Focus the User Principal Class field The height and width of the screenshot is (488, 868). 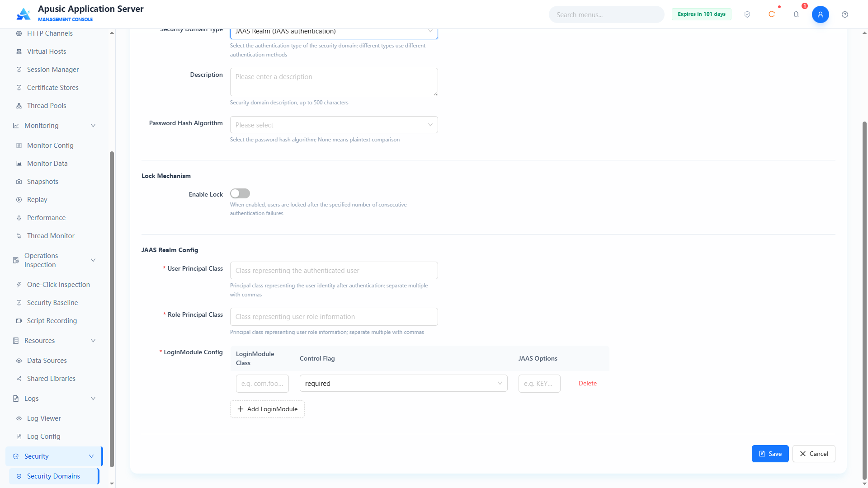[334, 270]
